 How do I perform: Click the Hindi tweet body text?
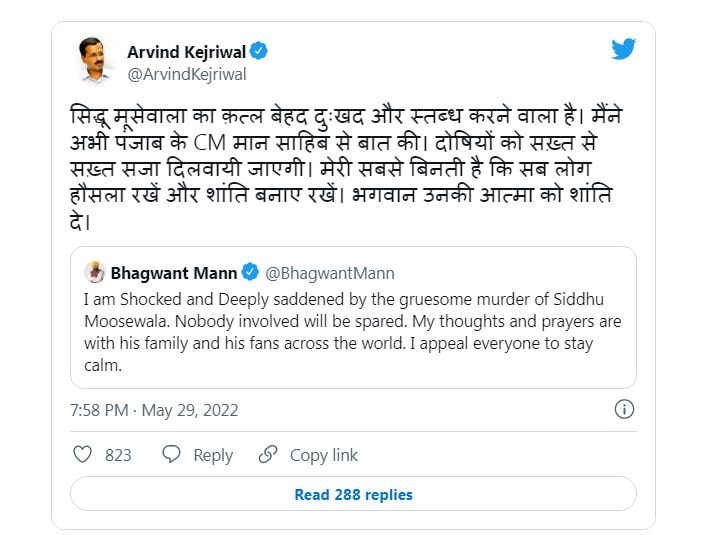pyautogui.click(x=345, y=169)
